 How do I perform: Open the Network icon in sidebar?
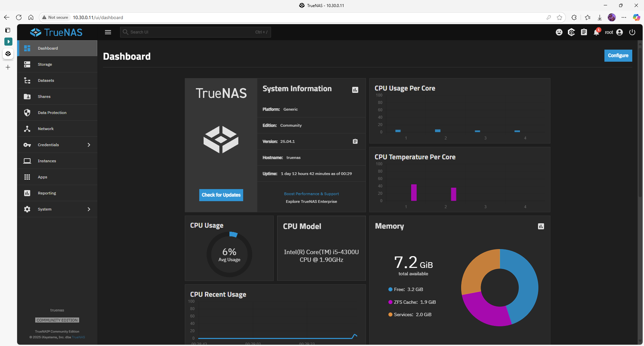[x=27, y=129]
